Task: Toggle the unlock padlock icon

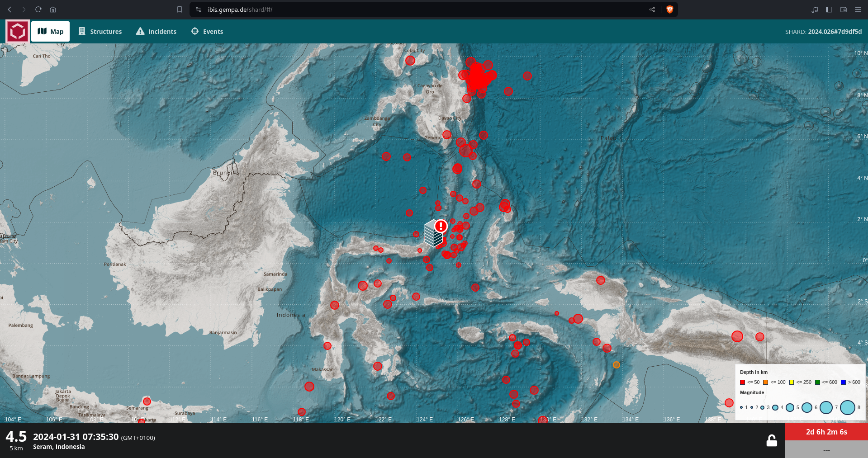Action: (x=771, y=440)
